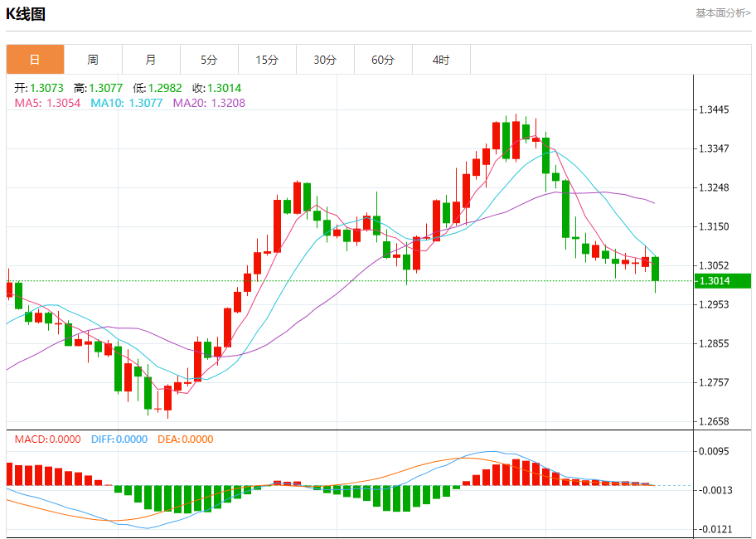Image resolution: width=756 pixels, height=539 pixels.
Task: Click the 0.0095 MACD axis label
Action: [x=714, y=452]
